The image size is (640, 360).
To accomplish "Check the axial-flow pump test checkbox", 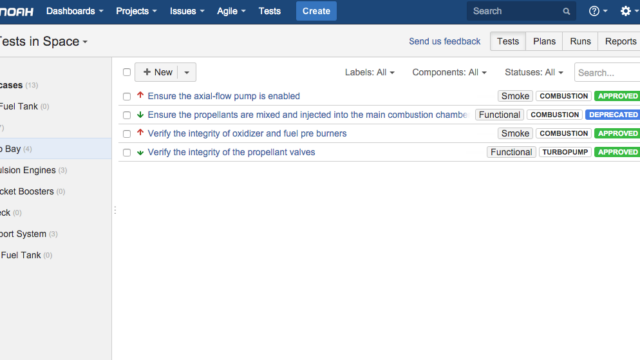I will pyautogui.click(x=127, y=96).
